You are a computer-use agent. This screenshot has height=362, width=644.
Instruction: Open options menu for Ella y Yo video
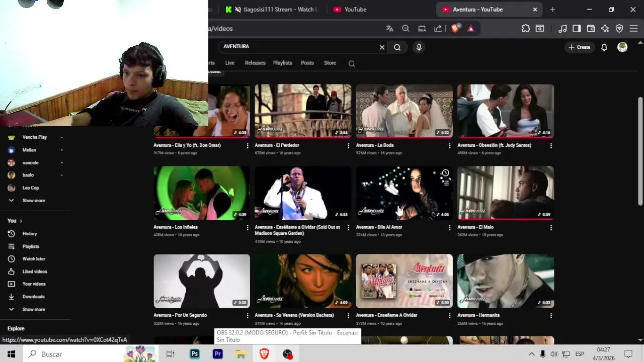(247, 146)
